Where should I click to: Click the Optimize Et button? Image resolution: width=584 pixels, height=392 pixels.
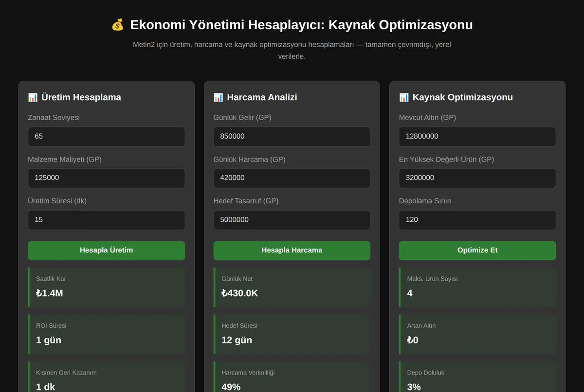(477, 250)
